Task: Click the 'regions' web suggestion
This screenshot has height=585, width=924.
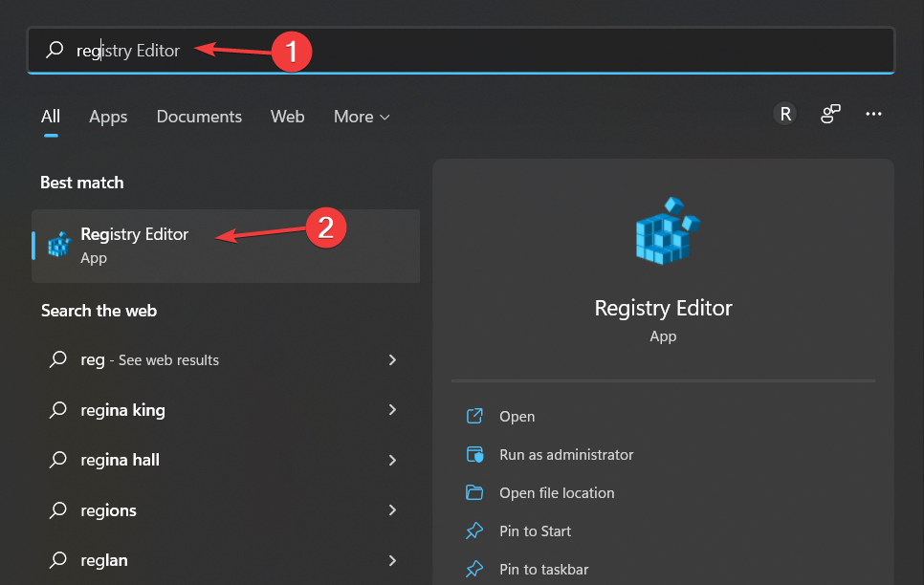Action: [x=108, y=510]
